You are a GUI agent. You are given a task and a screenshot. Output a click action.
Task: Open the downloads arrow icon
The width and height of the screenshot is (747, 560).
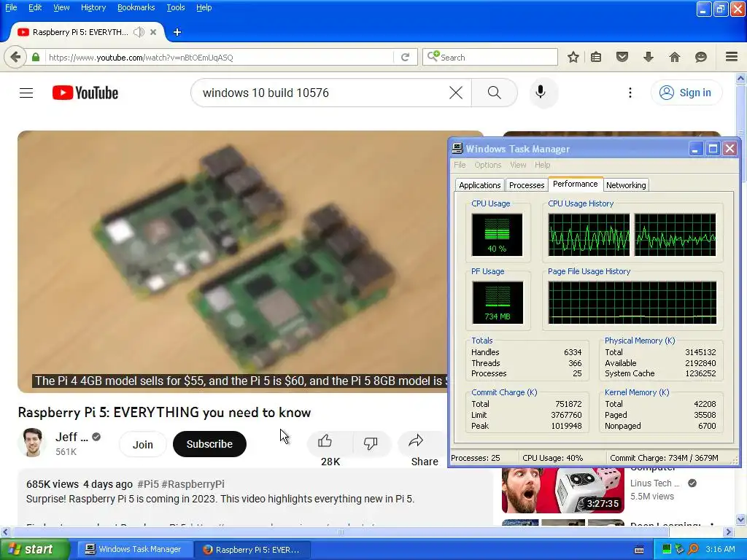[649, 57]
